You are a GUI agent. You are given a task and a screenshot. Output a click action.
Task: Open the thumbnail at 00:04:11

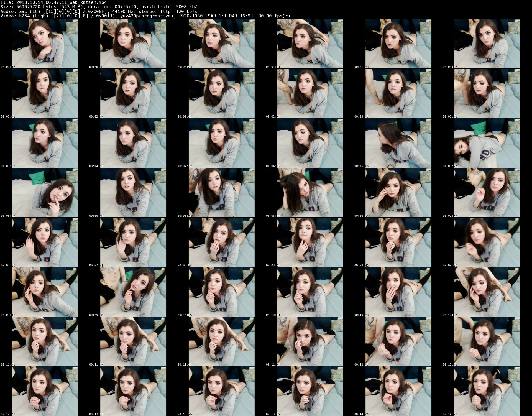pyautogui.click(x=133, y=143)
